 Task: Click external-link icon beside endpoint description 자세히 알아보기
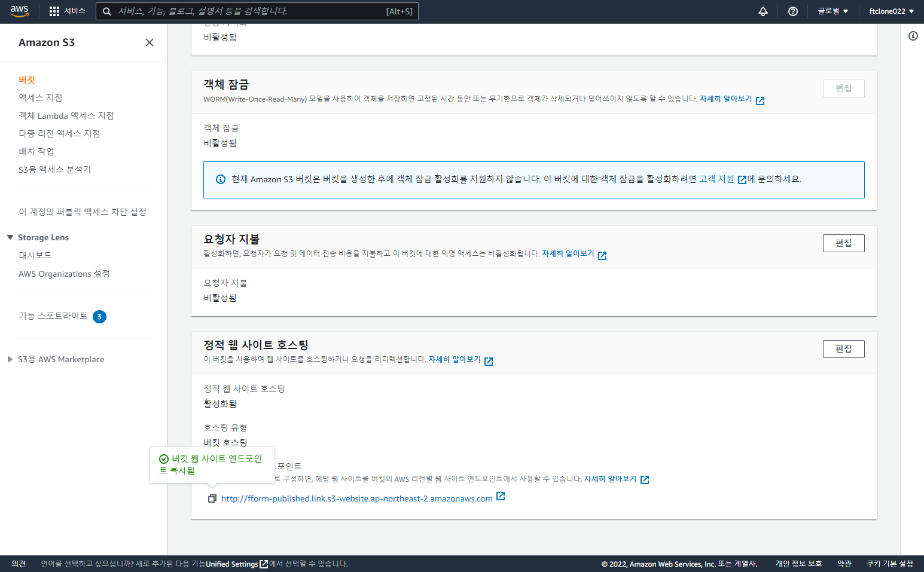[645, 480]
